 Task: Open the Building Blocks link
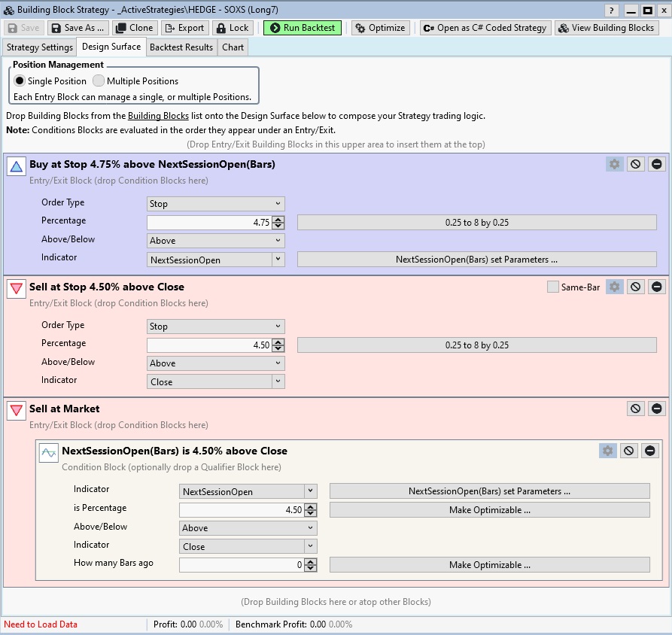point(158,116)
